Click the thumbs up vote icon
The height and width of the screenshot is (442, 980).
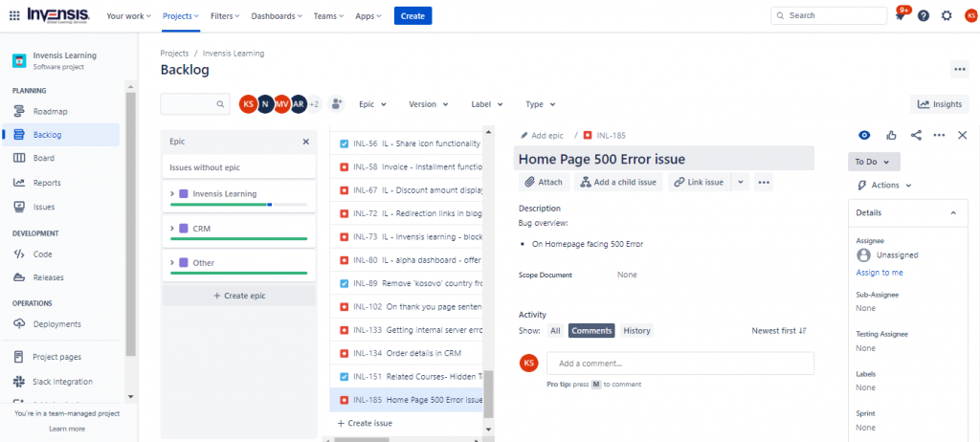click(x=891, y=136)
